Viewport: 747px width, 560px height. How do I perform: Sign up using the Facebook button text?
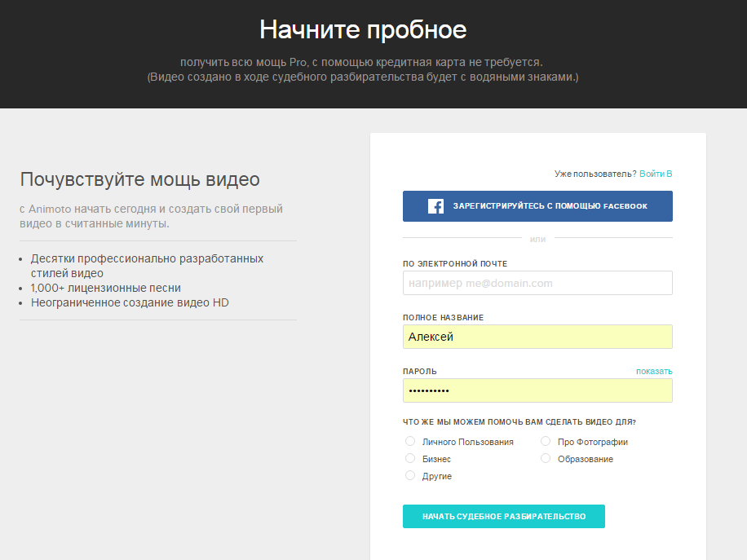550,206
